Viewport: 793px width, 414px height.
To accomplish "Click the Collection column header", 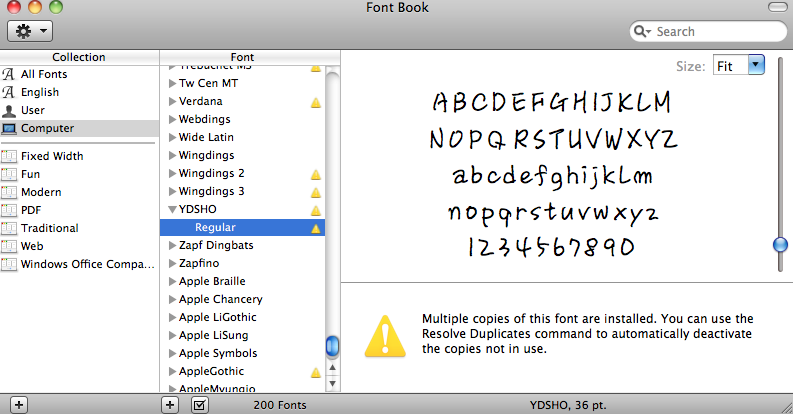I will [x=79, y=57].
